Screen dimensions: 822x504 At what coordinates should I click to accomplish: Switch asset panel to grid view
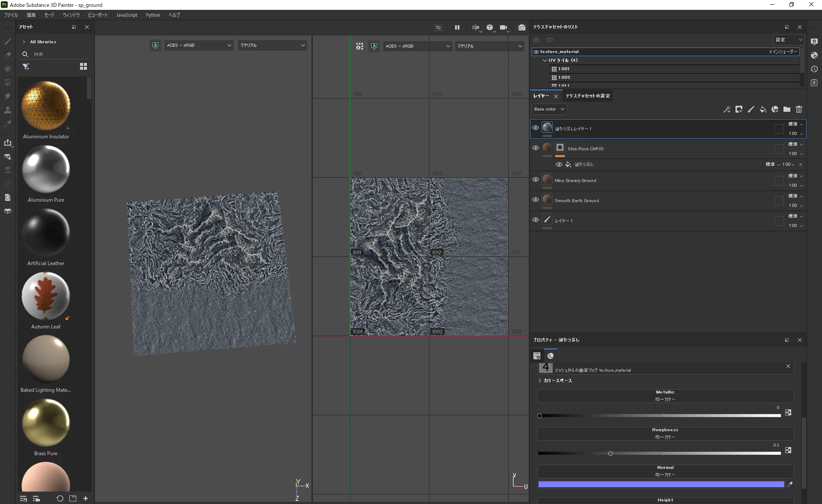coord(83,66)
